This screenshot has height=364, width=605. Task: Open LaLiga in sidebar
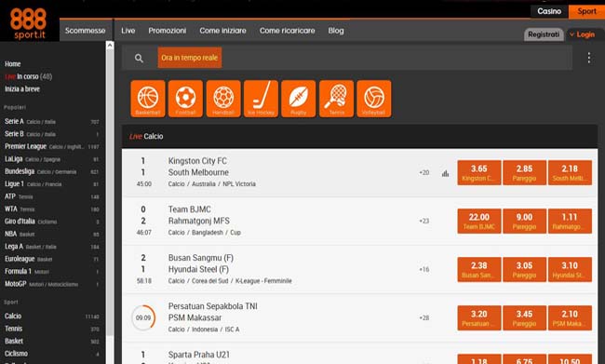coord(52,159)
